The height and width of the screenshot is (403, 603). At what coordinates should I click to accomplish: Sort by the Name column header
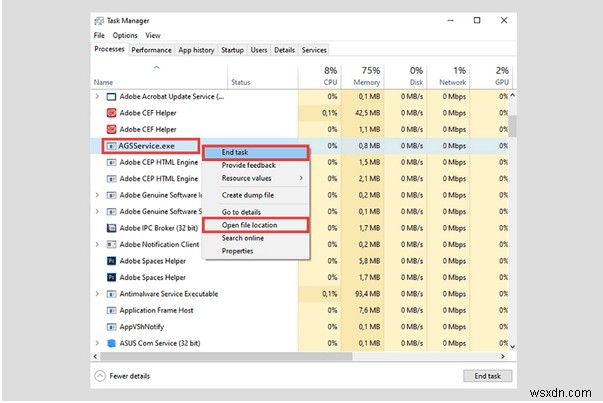[160, 77]
